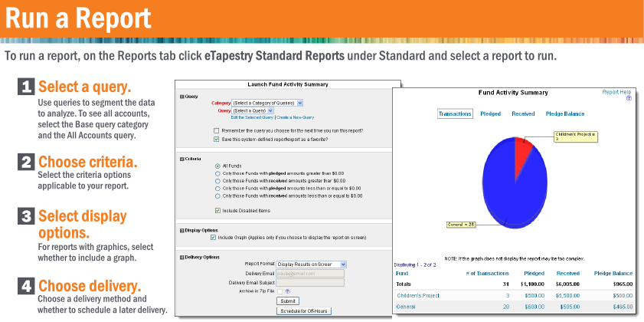Disable the Include Graph checkbox
Viewport: 644px width, 322px height.
point(212,238)
